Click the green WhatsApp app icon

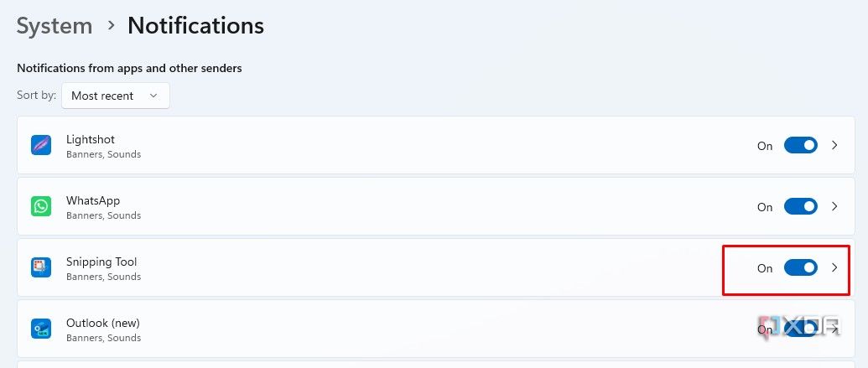click(41, 206)
